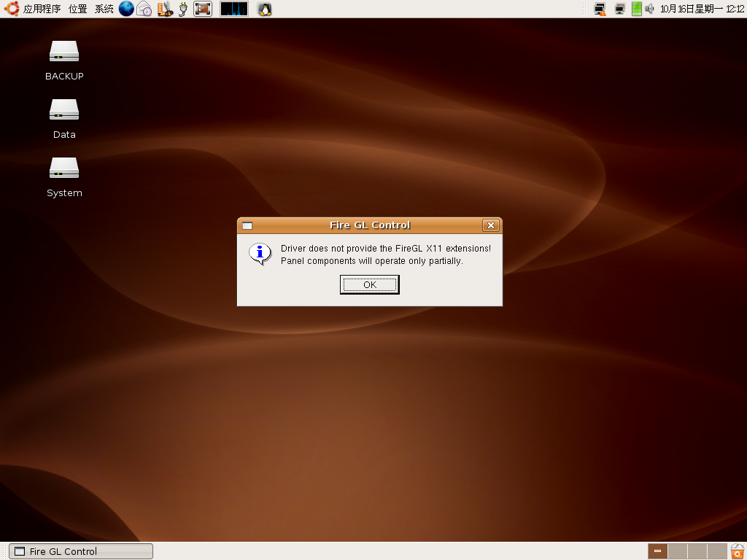Open the calendar from the date and time clock
This screenshot has height=560, width=747.
pyautogui.click(x=702, y=9)
